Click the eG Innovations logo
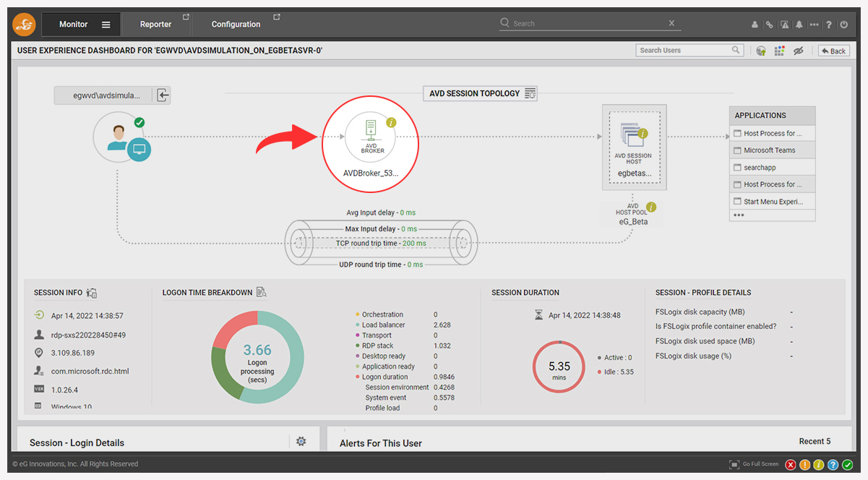The image size is (868, 480). click(x=24, y=25)
